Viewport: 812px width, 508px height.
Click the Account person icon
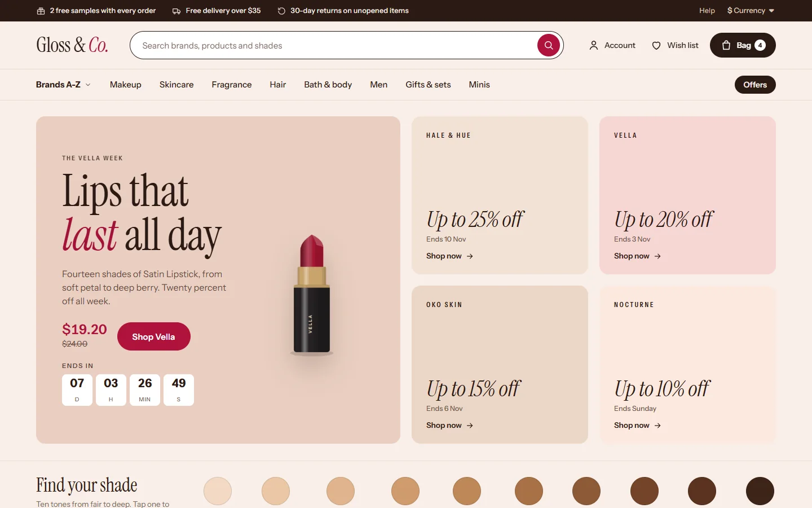coord(594,46)
